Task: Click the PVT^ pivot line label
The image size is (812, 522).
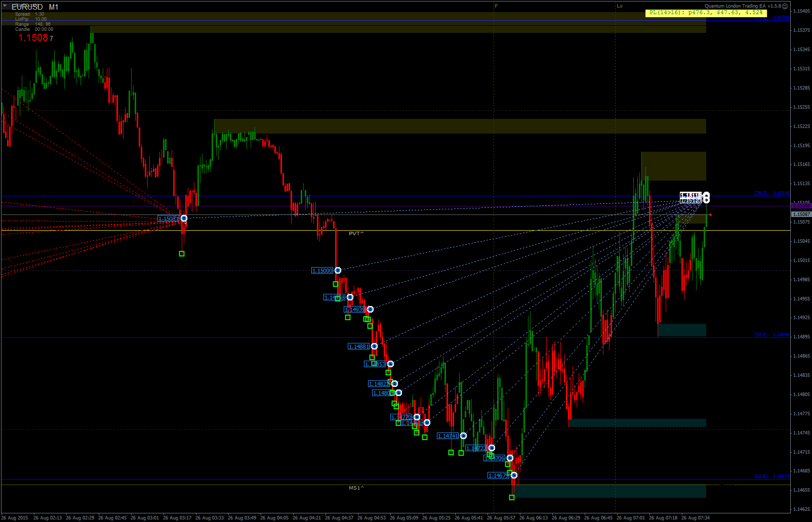Action: pos(356,234)
